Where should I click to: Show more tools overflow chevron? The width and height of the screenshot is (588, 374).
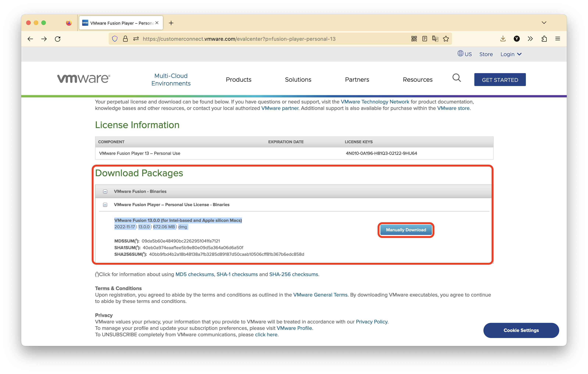[530, 39]
